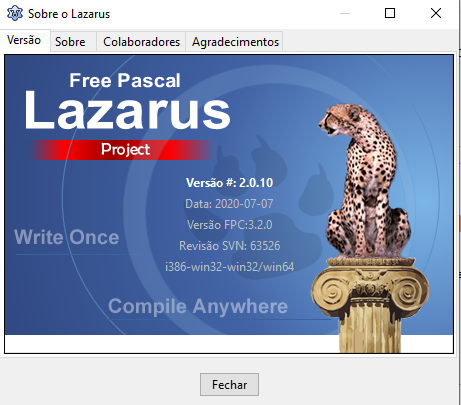The width and height of the screenshot is (461, 405).
Task: Click the Compile Anywhere slogan
Action: click(198, 306)
